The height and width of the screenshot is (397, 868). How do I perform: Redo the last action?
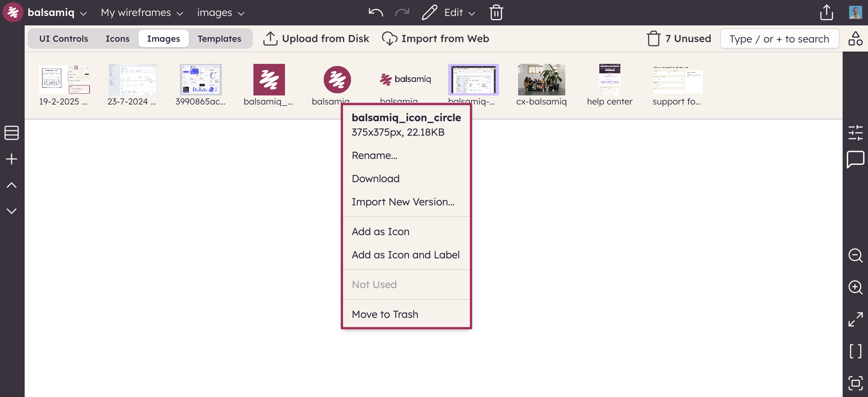(402, 13)
